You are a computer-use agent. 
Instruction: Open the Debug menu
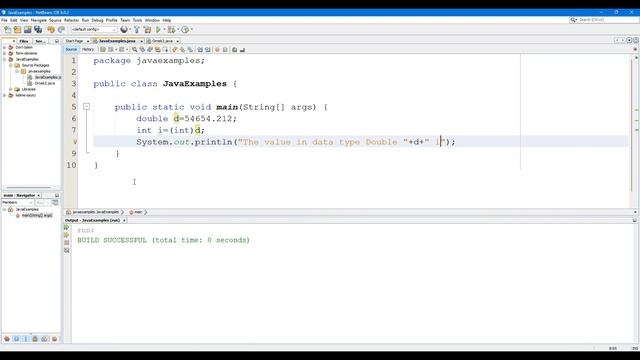click(97, 20)
